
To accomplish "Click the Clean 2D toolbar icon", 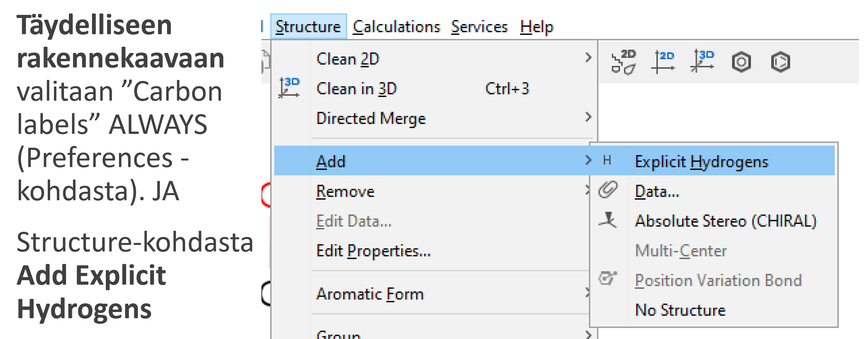I will coord(624,62).
